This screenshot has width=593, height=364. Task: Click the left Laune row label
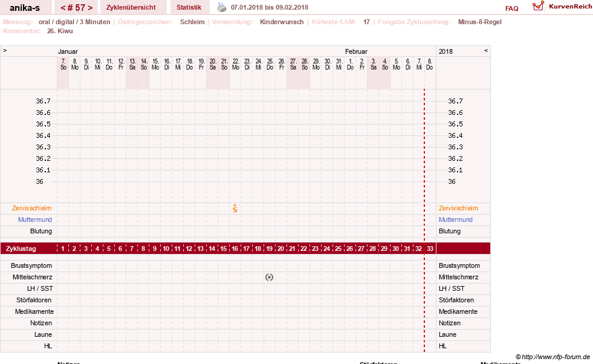point(43,334)
